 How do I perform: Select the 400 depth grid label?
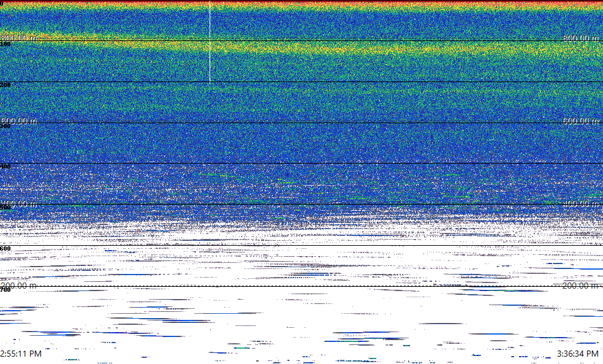6,167
